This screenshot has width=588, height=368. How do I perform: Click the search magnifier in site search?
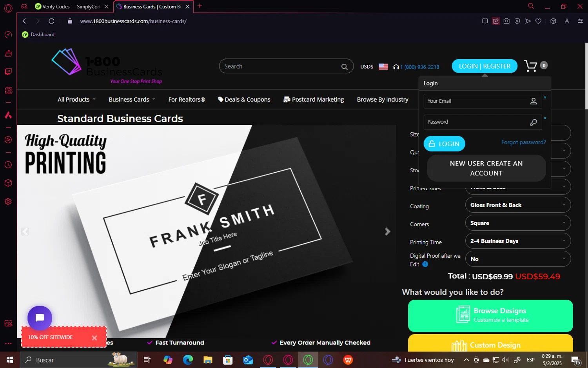[x=344, y=67]
